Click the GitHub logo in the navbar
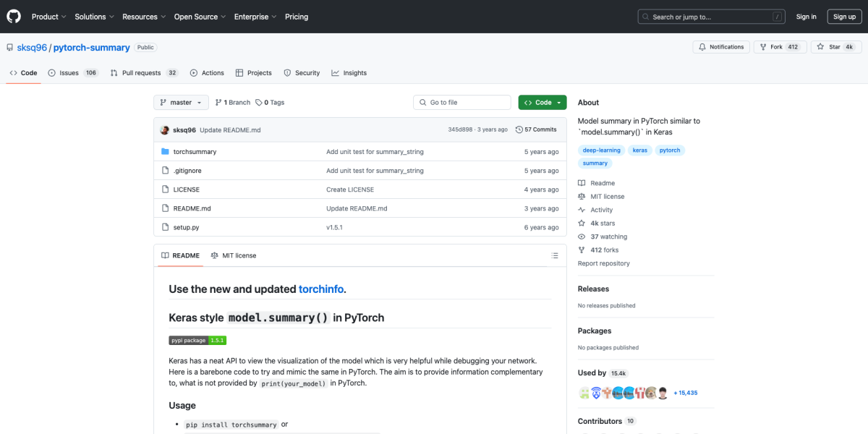 click(13, 16)
